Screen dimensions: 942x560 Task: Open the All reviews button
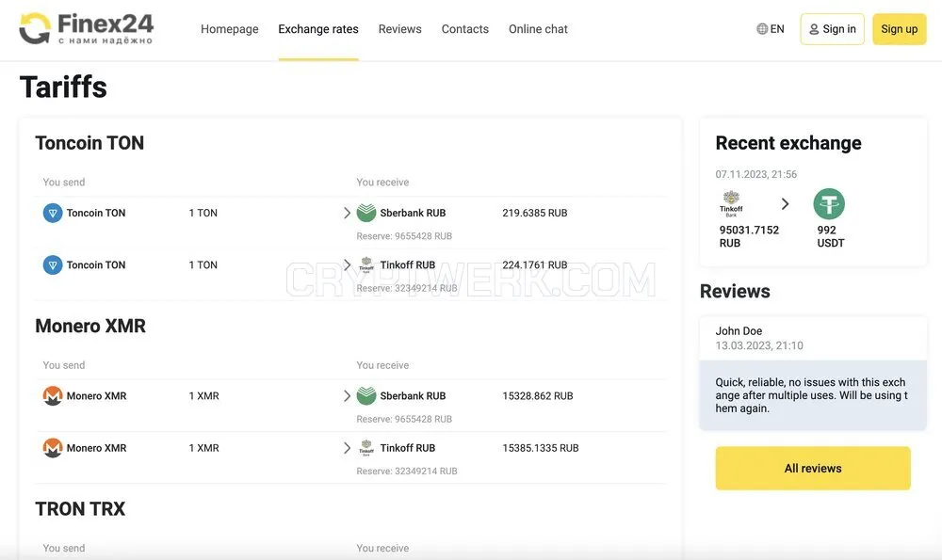(813, 468)
